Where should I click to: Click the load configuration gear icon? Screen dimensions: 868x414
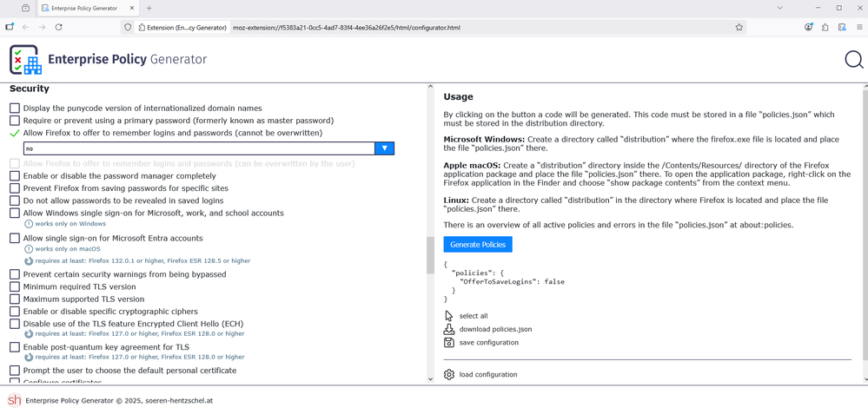coord(449,375)
